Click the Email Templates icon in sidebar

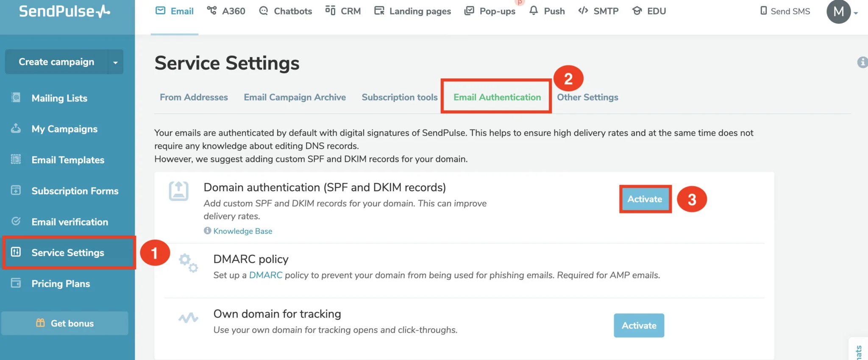pos(16,159)
